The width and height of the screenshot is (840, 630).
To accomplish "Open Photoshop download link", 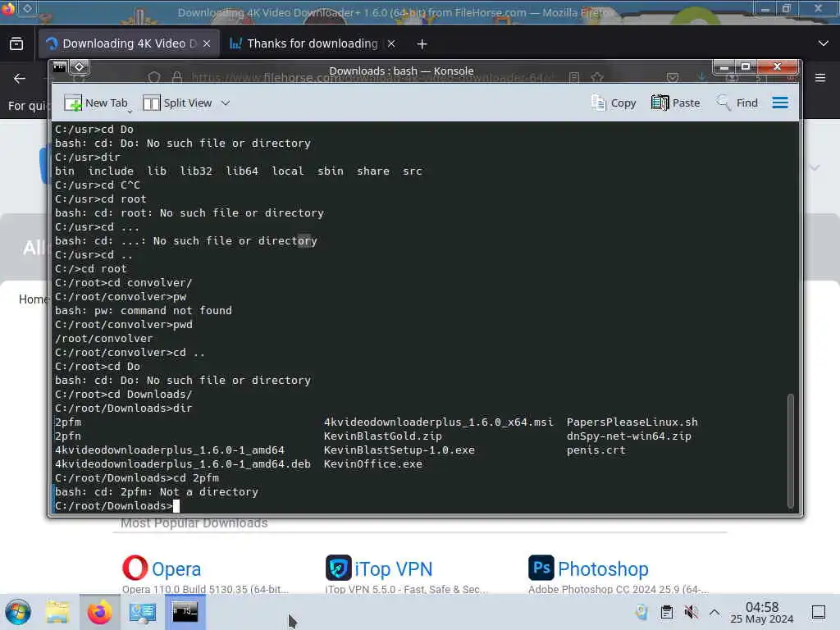I will [603, 569].
